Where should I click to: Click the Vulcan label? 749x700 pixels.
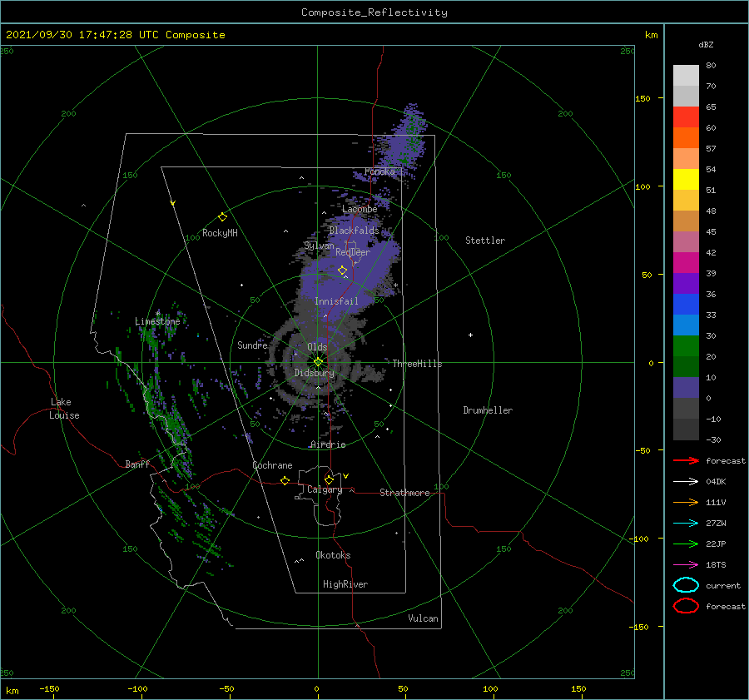click(x=423, y=618)
